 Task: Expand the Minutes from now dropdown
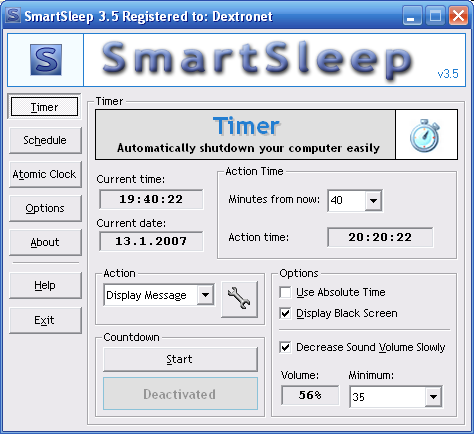pos(373,201)
